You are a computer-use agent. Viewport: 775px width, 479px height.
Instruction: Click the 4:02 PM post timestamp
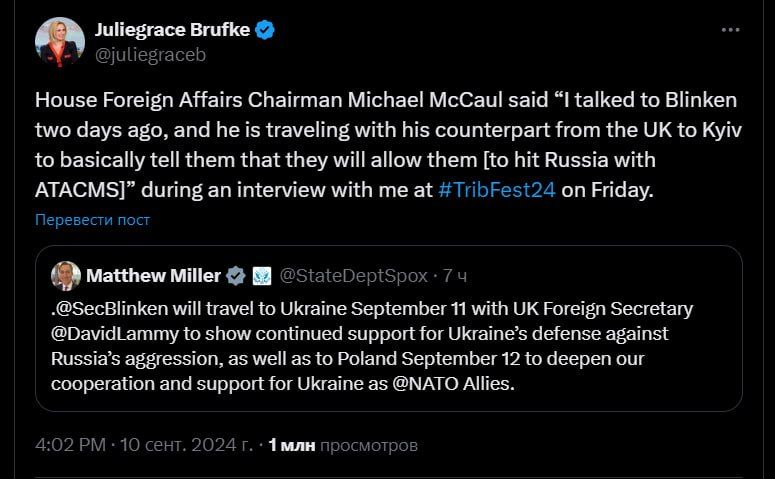(x=68, y=444)
